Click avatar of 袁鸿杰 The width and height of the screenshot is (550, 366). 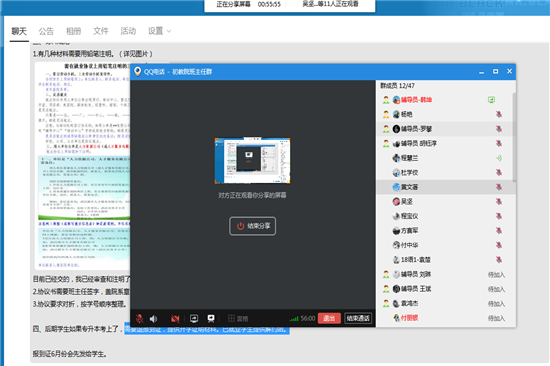coord(396,304)
